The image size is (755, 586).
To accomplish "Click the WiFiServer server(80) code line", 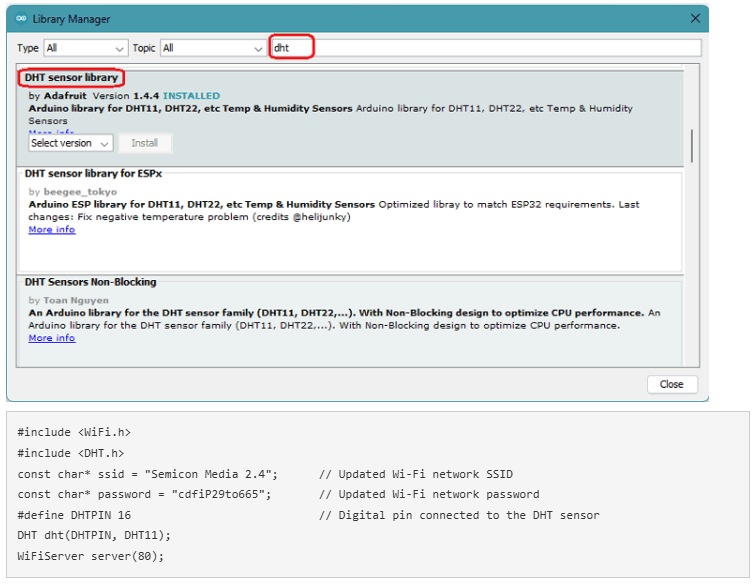I will tap(90, 556).
